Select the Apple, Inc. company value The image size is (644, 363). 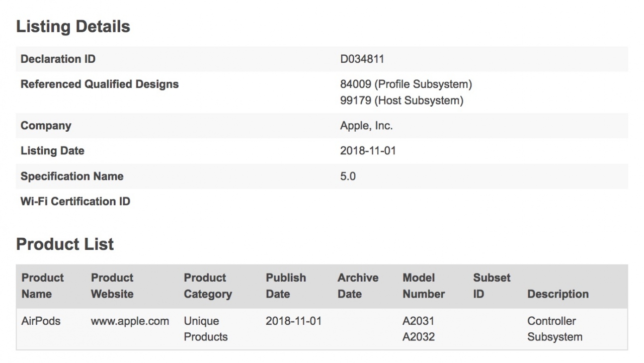point(366,126)
